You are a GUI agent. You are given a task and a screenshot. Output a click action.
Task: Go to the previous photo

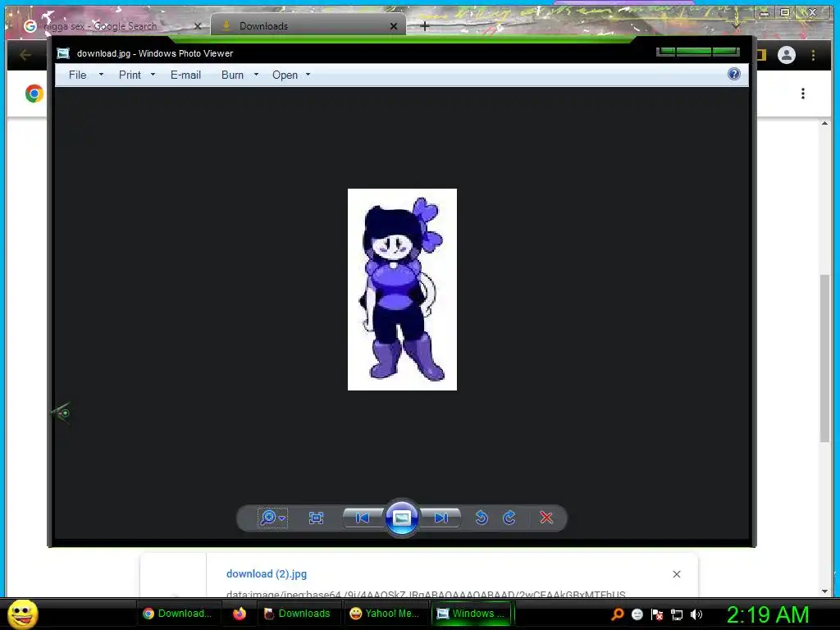pos(363,518)
